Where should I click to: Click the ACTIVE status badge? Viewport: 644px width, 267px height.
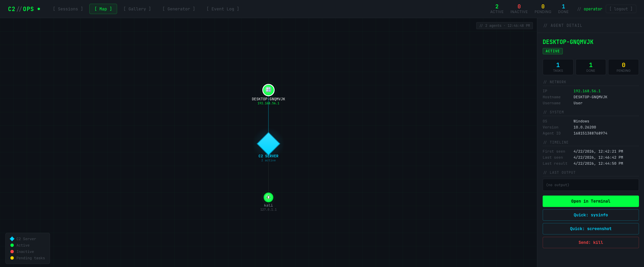pos(552,51)
